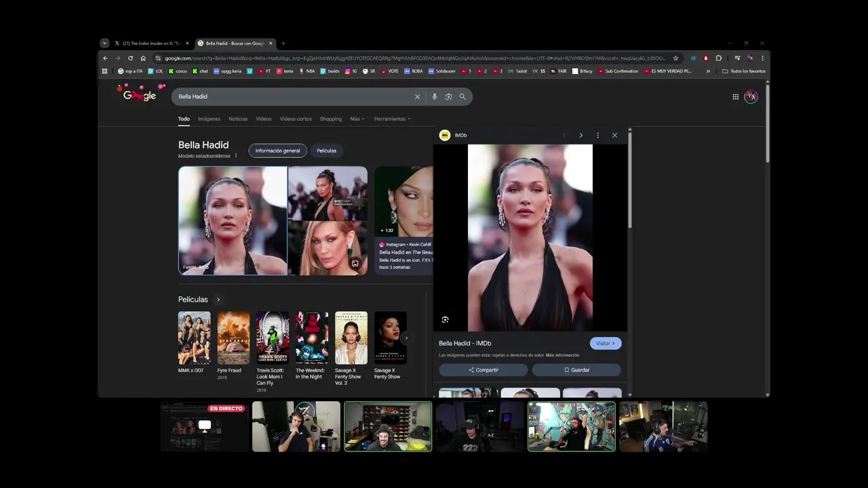This screenshot has width=868, height=488.
Task: Open the tab search dropdown arrow
Action: [x=104, y=43]
